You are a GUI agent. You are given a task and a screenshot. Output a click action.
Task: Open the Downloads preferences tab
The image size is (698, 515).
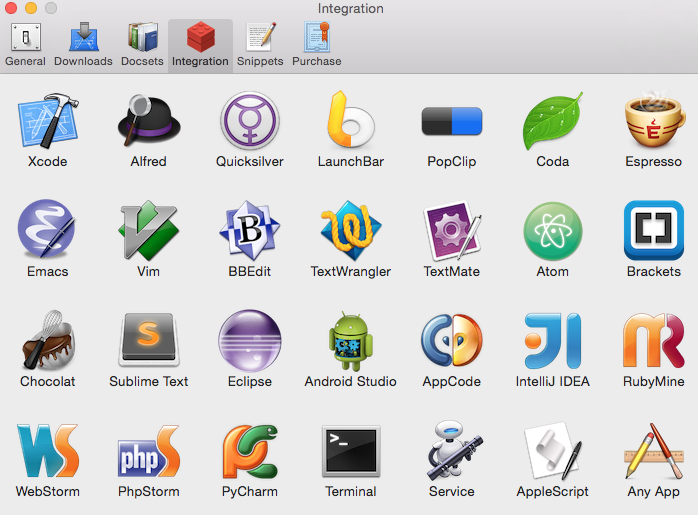pos(83,45)
